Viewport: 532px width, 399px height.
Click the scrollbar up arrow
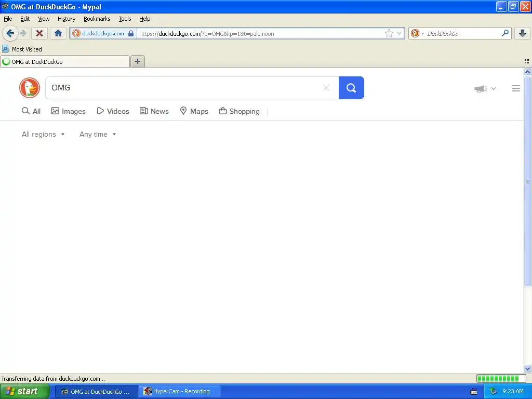pos(527,72)
